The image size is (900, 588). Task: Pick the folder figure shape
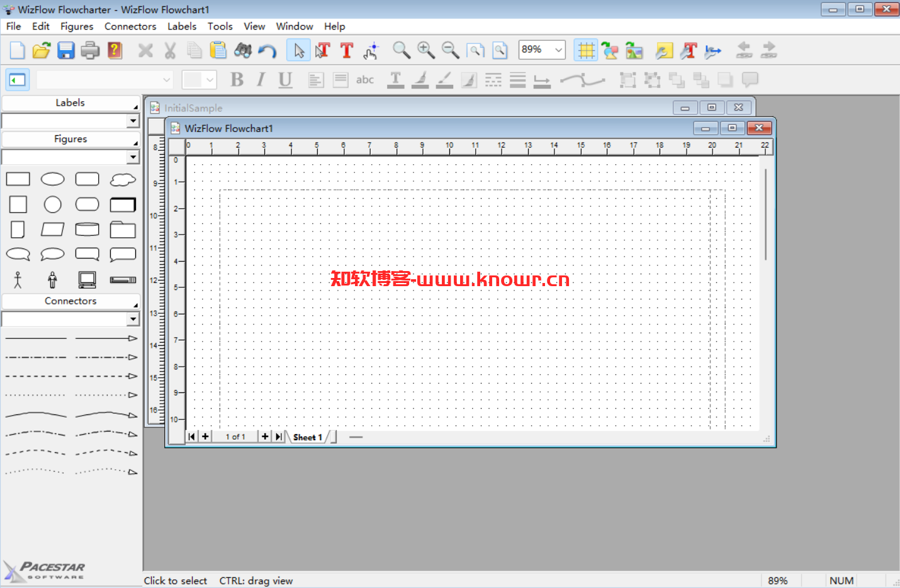pyautogui.click(x=123, y=230)
